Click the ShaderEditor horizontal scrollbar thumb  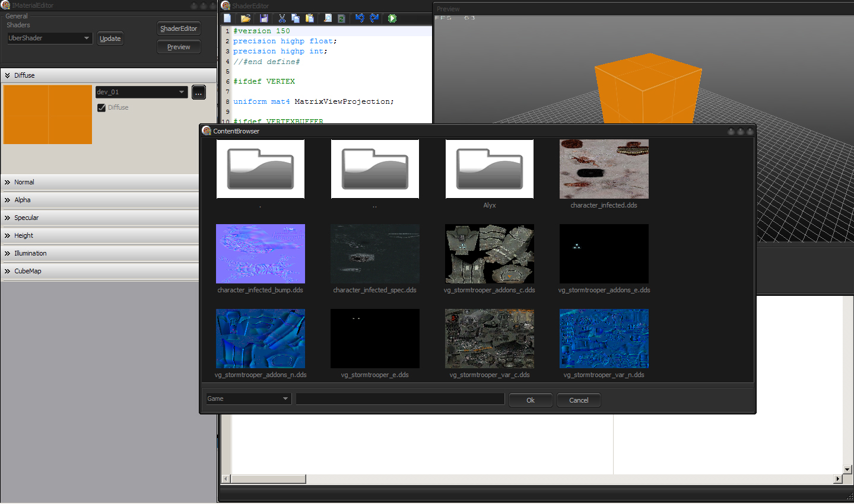pos(268,479)
